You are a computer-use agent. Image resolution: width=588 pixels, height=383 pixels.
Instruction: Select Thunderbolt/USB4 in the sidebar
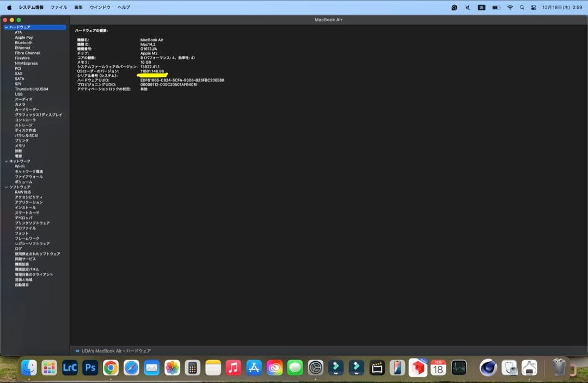pyautogui.click(x=31, y=89)
